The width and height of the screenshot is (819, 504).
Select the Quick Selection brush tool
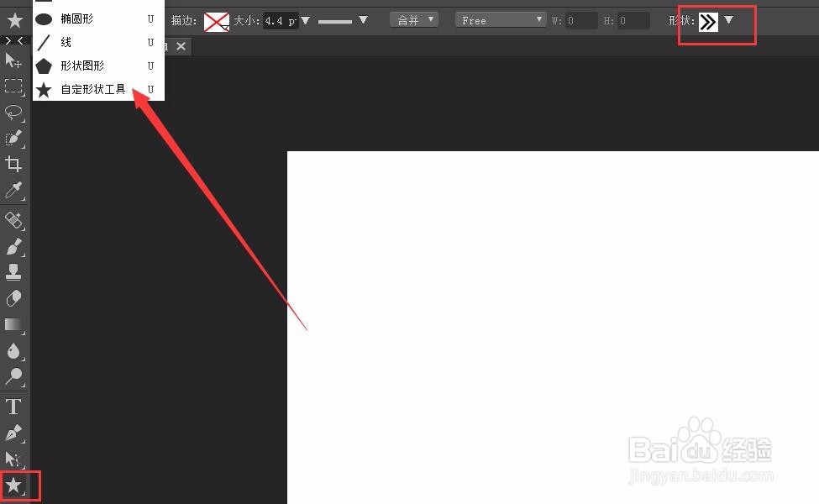click(x=13, y=139)
